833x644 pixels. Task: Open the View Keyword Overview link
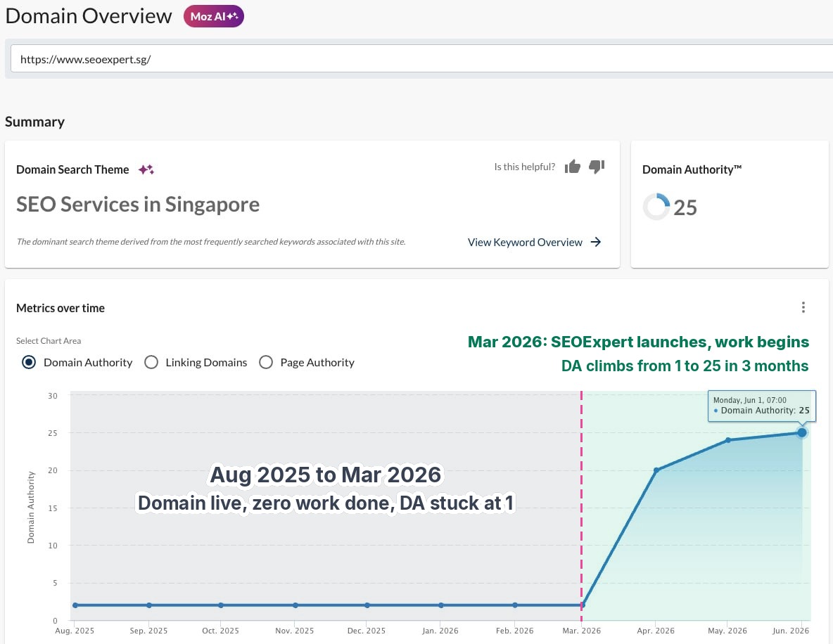tap(534, 242)
